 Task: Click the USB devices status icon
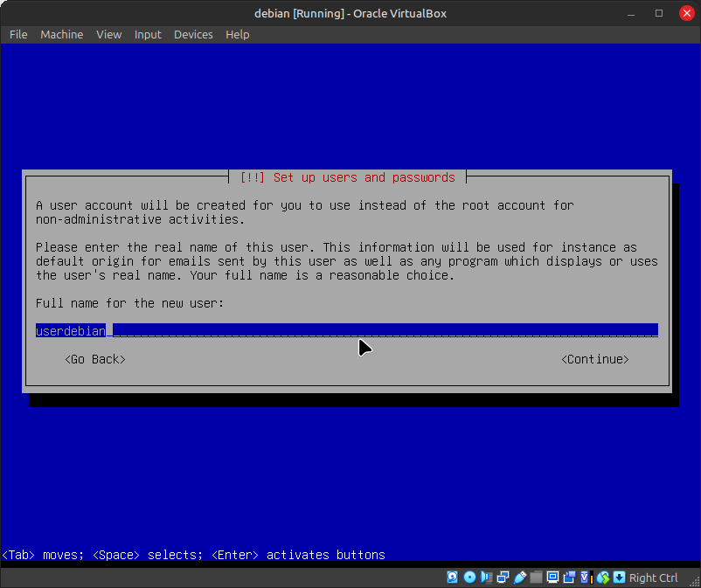[519, 578]
